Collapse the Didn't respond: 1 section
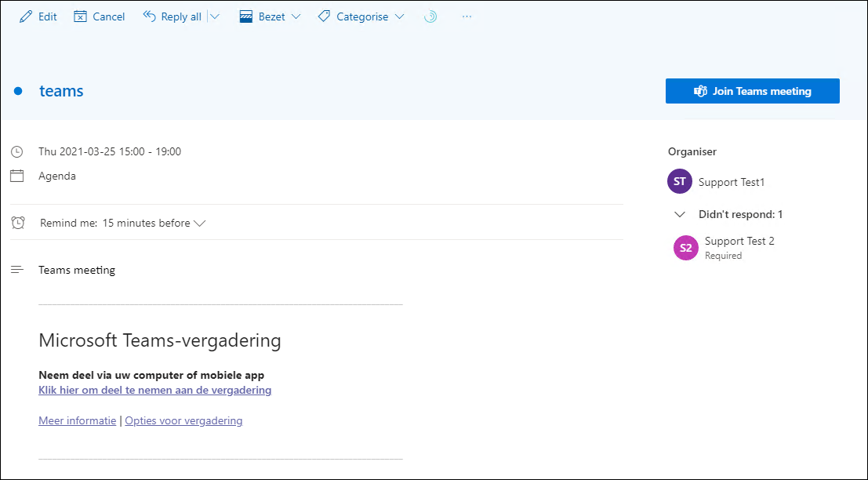 pyautogui.click(x=680, y=214)
